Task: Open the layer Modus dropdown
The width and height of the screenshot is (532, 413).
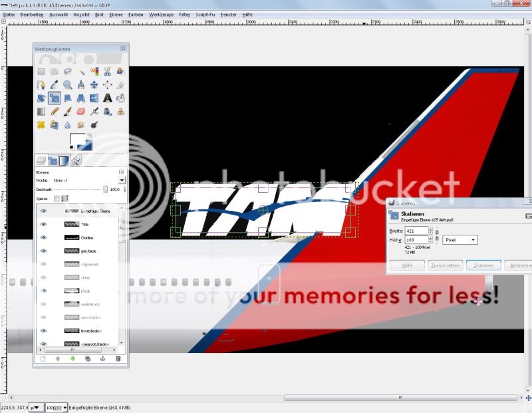Action: point(122,180)
